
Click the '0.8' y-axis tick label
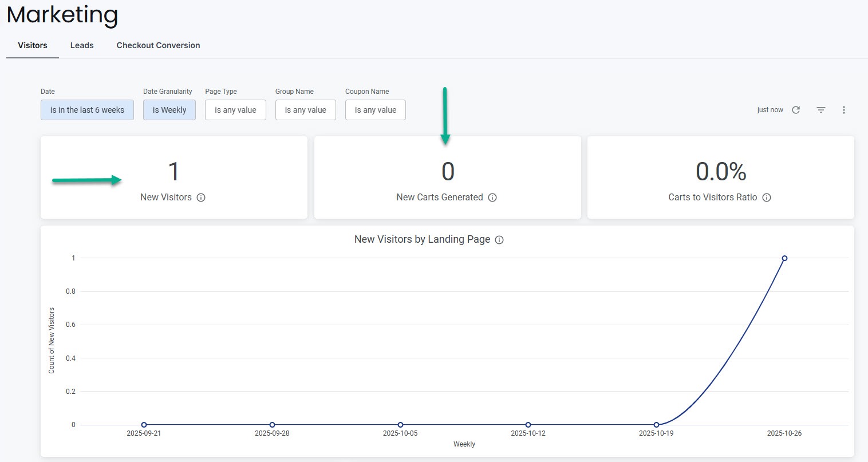(x=70, y=291)
